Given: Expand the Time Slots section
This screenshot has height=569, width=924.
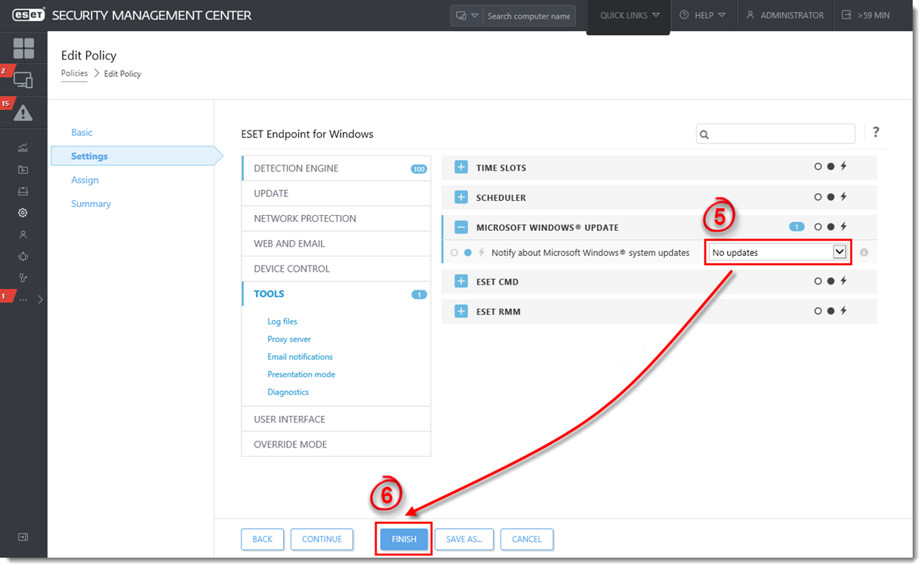Looking at the screenshot, I should click(x=461, y=168).
